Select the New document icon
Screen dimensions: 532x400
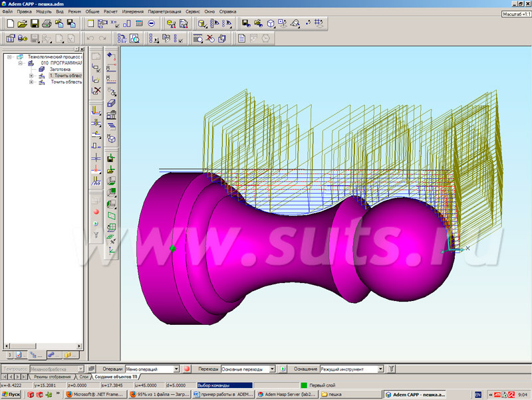tap(12, 25)
